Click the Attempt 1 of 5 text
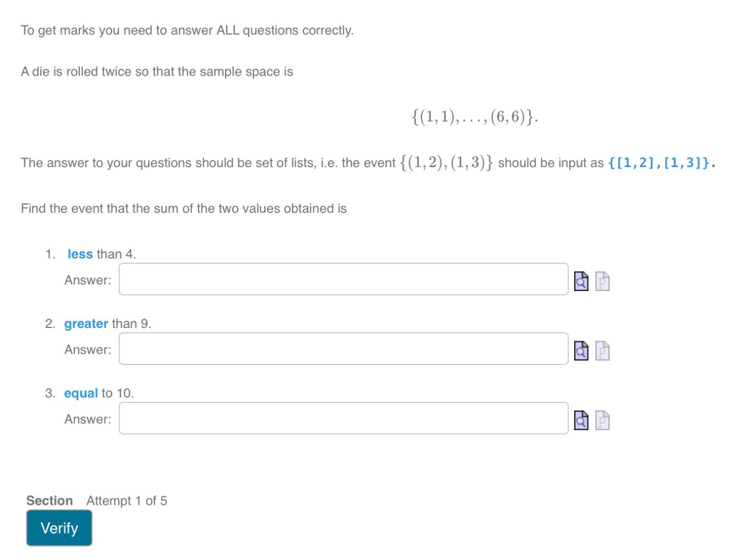Viewport: 732px width, 560px height. coord(127,500)
